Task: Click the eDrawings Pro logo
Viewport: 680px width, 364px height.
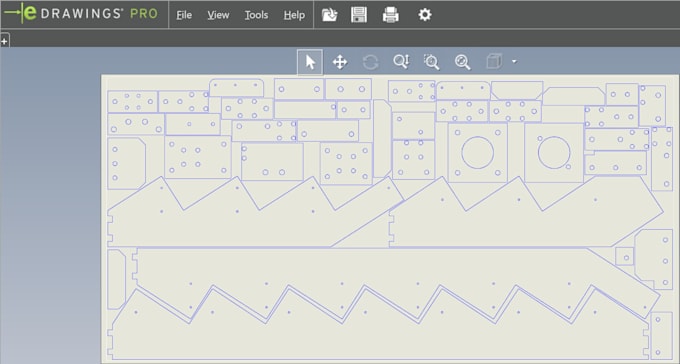Action: pyautogui.click(x=81, y=13)
